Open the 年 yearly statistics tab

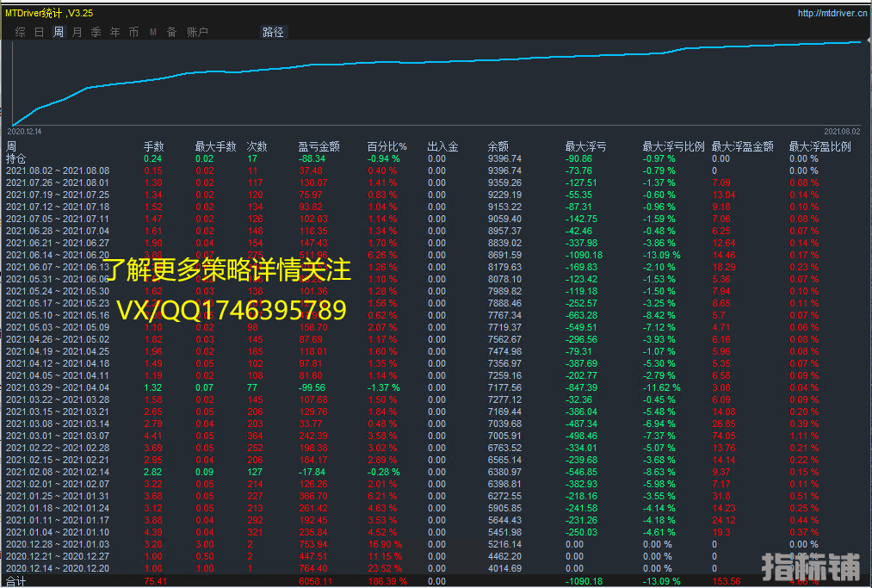[x=114, y=32]
